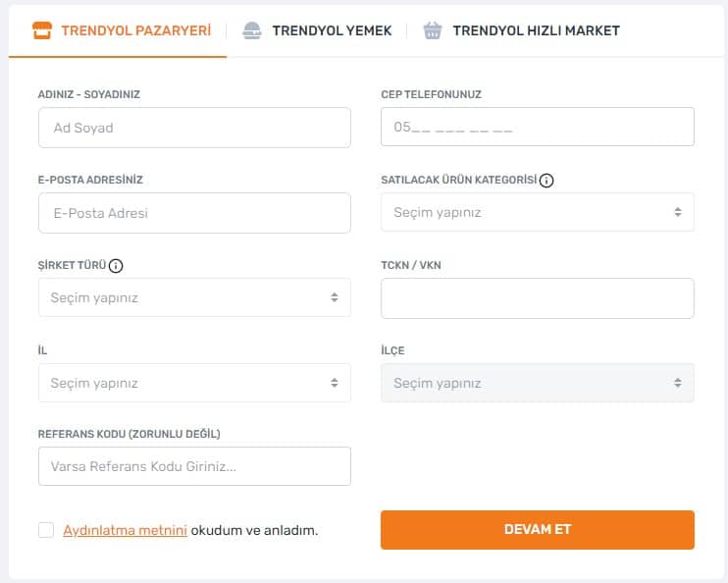Click the Trendyol Yemek burger icon
This screenshot has height=583, width=728.
click(252, 30)
